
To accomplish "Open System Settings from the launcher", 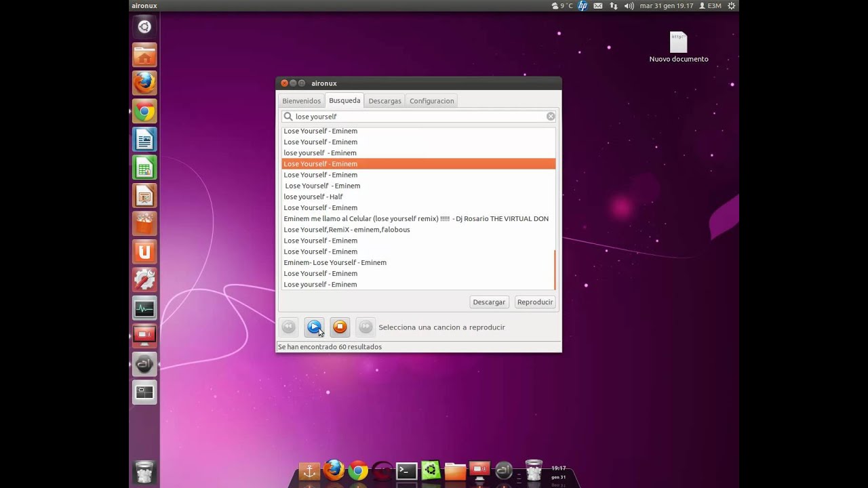I will pyautogui.click(x=144, y=280).
